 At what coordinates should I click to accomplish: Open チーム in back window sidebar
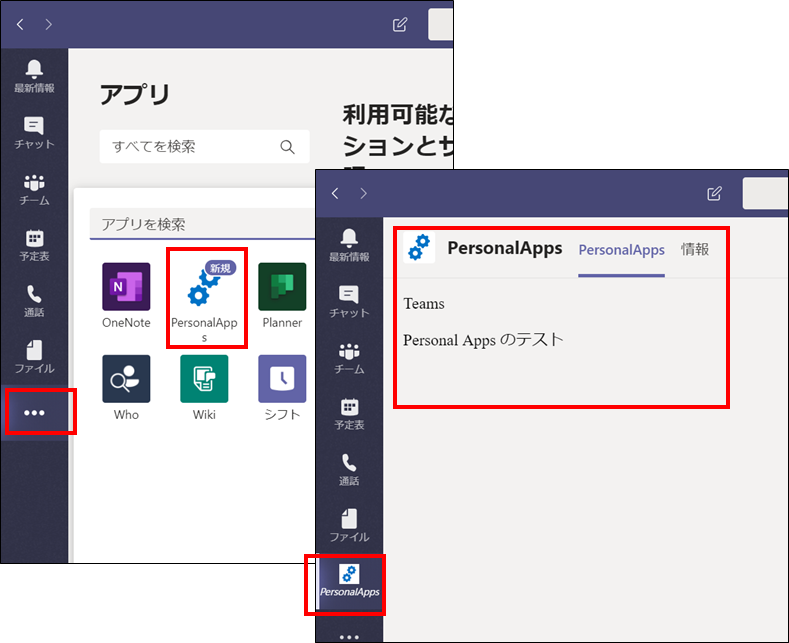click(34, 190)
